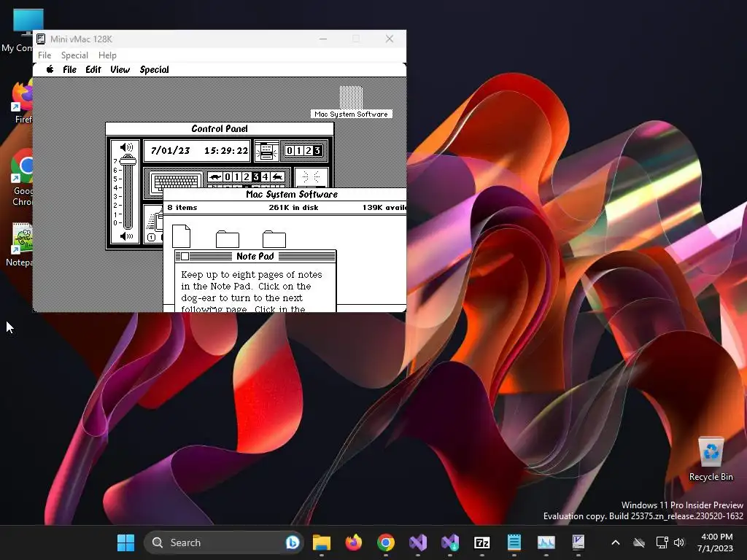Click the rabbit fast key-repeat icon
Image resolution: width=747 pixels, height=560 pixels.
278,177
